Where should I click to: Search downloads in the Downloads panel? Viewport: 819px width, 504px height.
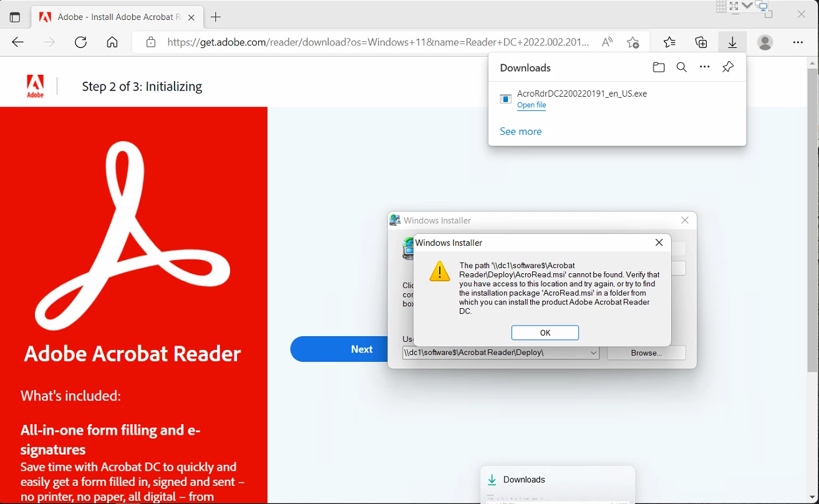pos(682,67)
